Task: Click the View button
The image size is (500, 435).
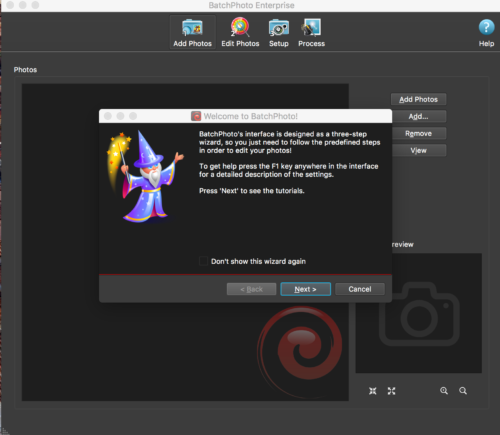Action: pos(418,150)
